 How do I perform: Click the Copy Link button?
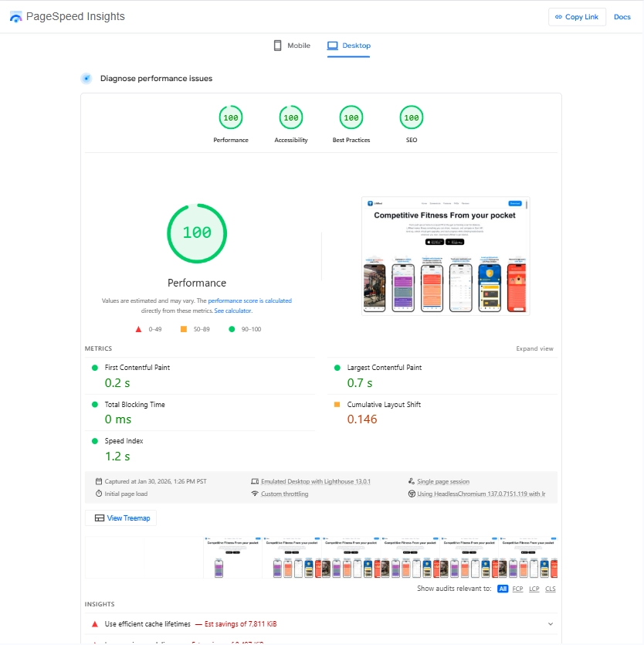click(577, 16)
